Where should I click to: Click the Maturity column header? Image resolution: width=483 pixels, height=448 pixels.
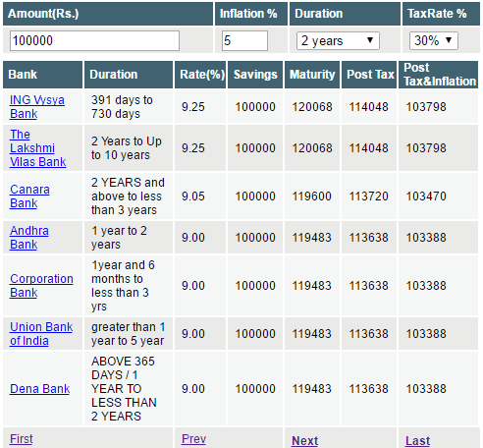tap(312, 75)
